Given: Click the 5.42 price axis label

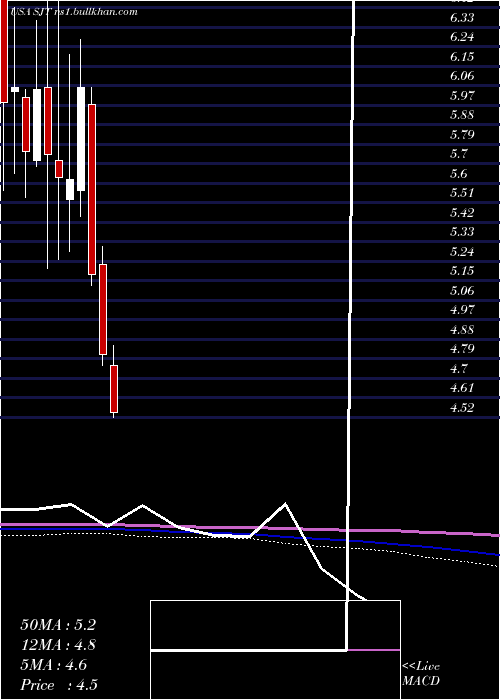Looking at the screenshot, I should coord(462,212).
